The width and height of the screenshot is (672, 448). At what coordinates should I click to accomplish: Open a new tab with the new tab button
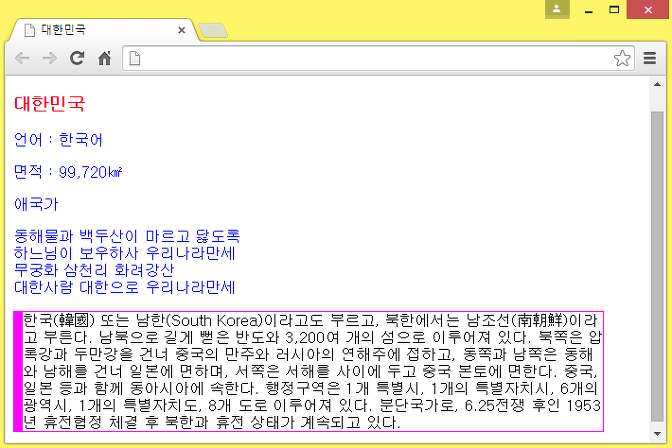point(213,31)
